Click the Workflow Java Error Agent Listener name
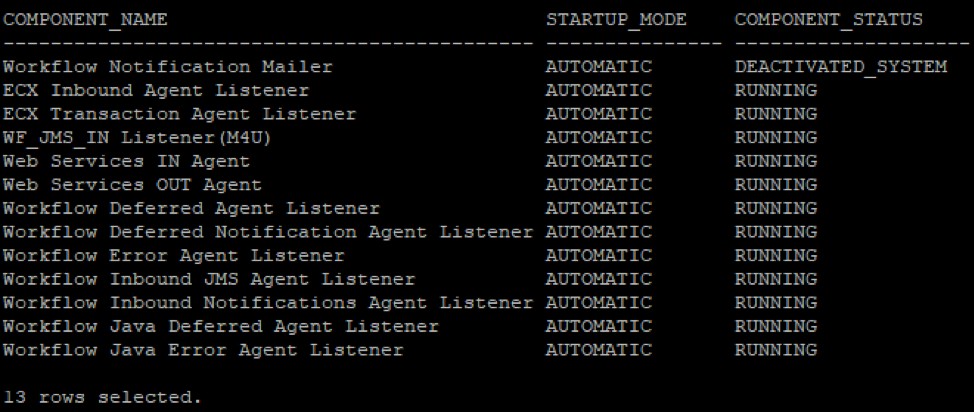This screenshot has width=974, height=412. point(203,350)
